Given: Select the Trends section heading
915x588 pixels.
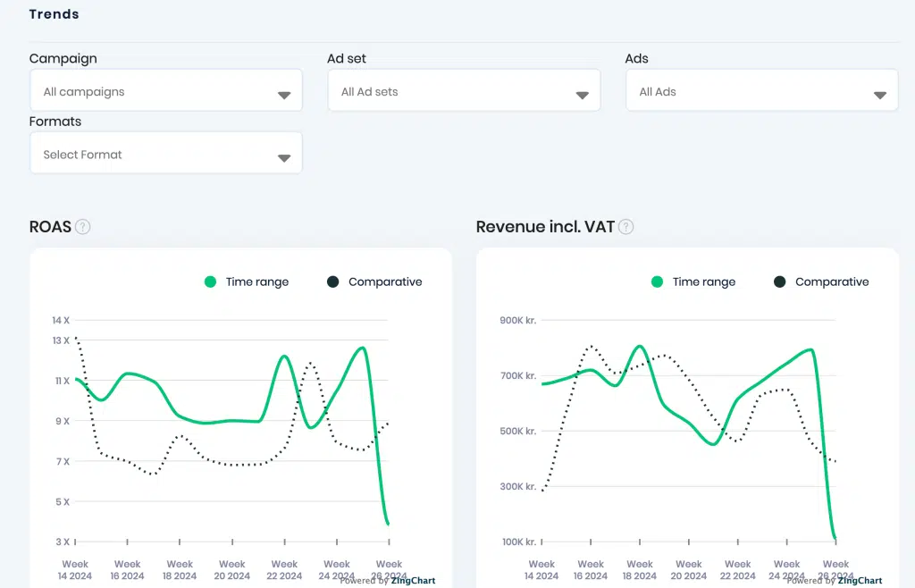Looking at the screenshot, I should (x=55, y=14).
